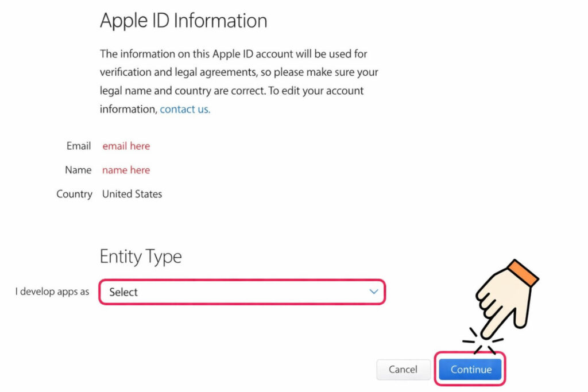The image size is (588, 392).
Task: Click the "Entity Type" section heading
Action: pyautogui.click(x=141, y=257)
